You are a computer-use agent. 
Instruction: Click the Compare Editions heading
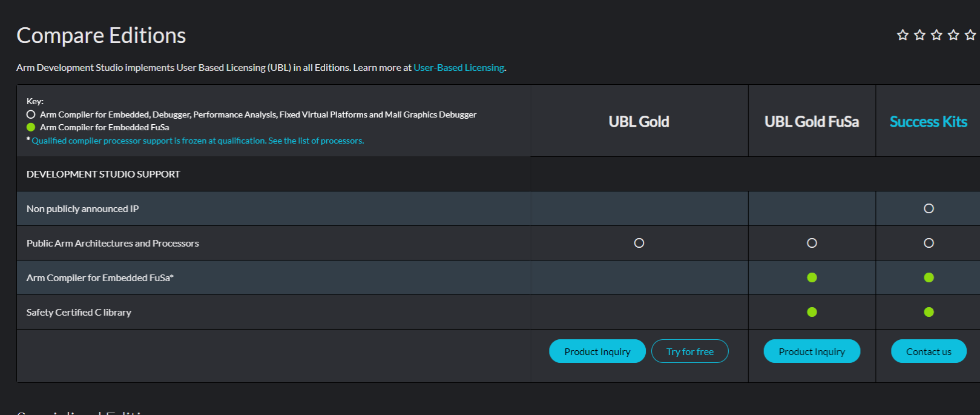point(101,36)
